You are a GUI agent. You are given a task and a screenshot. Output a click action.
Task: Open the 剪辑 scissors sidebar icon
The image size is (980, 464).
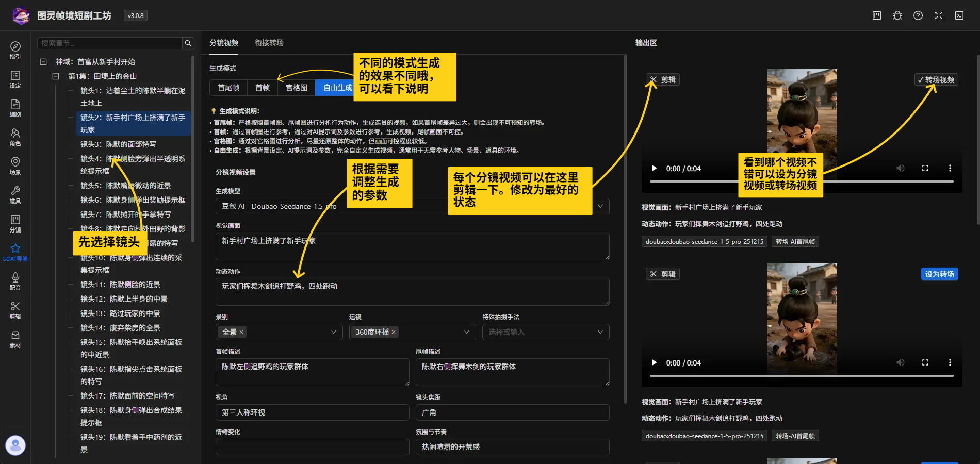click(x=15, y=310)
